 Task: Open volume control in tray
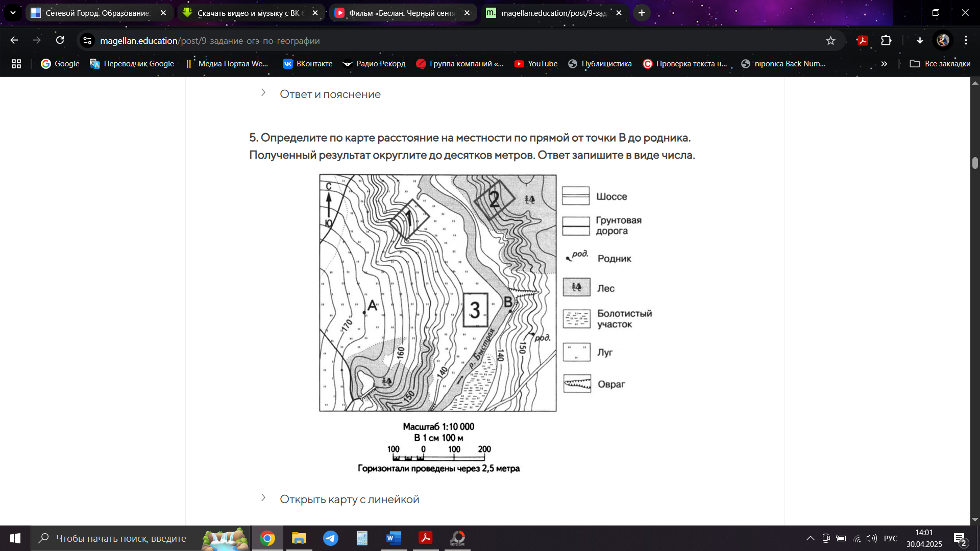click(871, 538)
